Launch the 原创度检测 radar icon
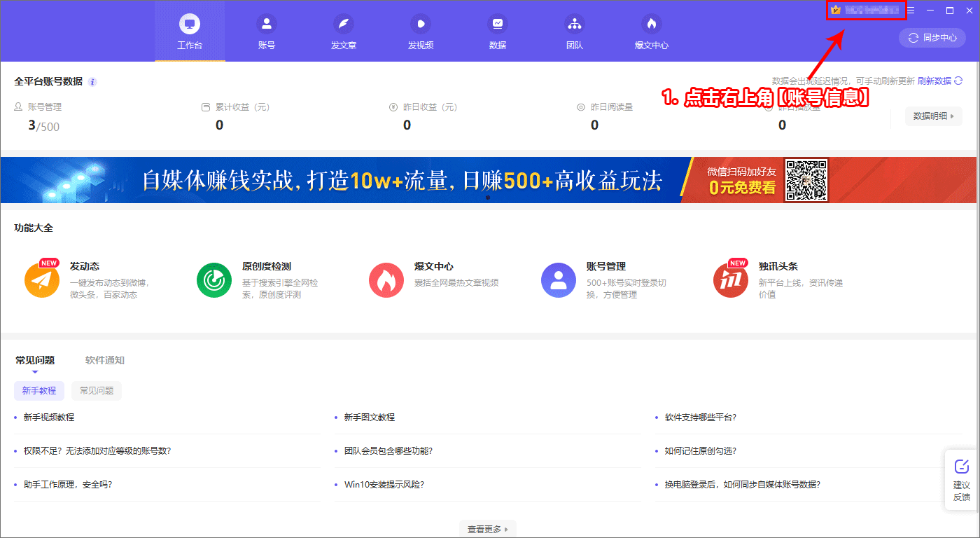 [x=214, y=280]
